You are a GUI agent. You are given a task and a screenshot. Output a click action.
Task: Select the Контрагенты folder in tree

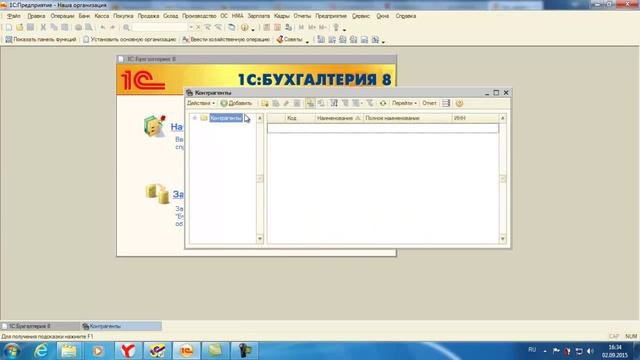[226, 118]
